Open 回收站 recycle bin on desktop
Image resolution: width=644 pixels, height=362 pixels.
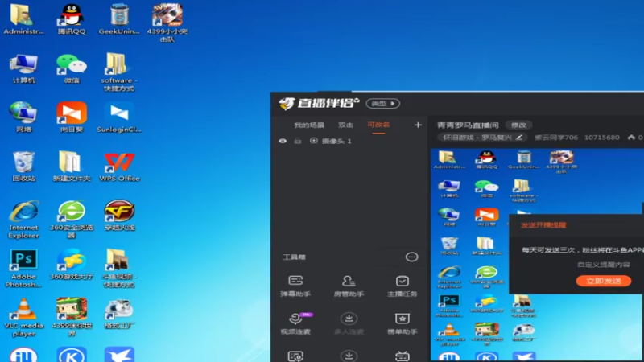[x=23, y=167]
